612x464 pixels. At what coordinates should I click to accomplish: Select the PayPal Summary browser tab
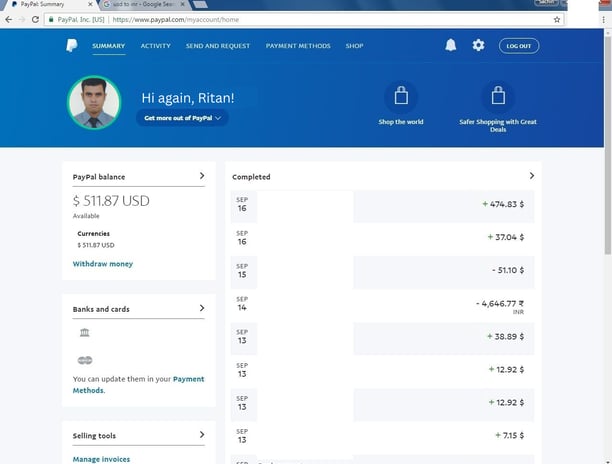pyautogui.click(x=49, y=4)
